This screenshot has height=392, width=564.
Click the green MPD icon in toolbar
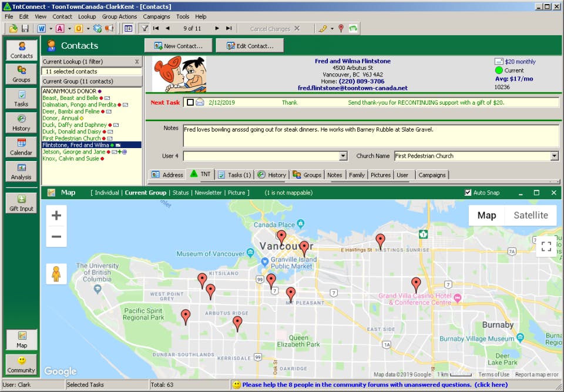pyautogui.click(x=353, y=28)
